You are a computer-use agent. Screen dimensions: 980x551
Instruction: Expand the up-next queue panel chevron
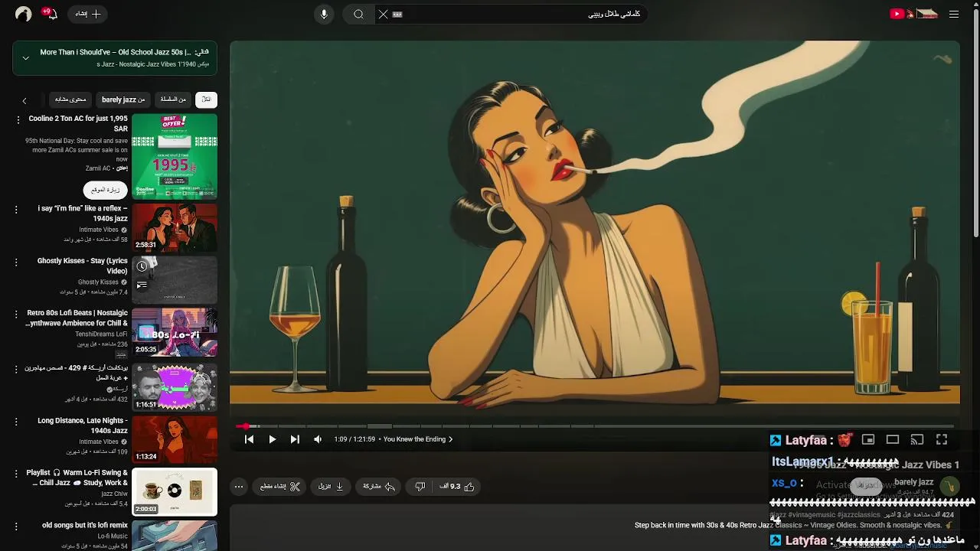(x=25, y=57)
